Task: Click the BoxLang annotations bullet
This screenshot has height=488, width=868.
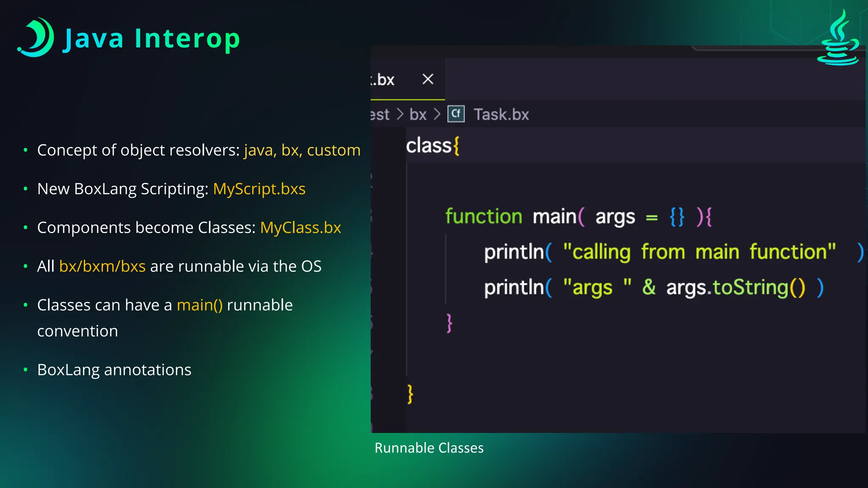Action: (x=114, y=370)
